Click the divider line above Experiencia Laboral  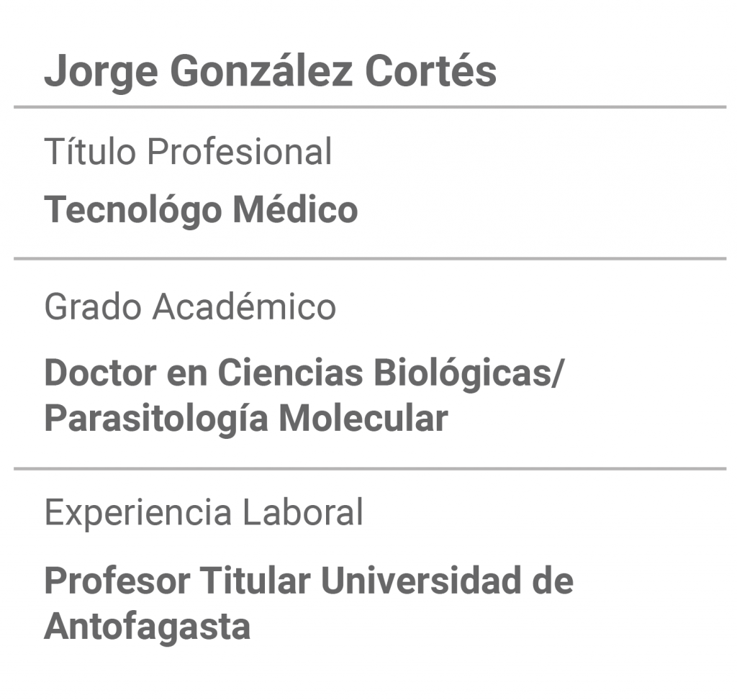pos(370,468)
